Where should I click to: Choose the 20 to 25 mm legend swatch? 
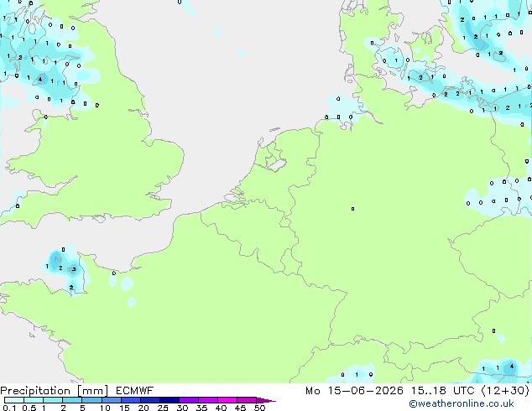[150, 400]
